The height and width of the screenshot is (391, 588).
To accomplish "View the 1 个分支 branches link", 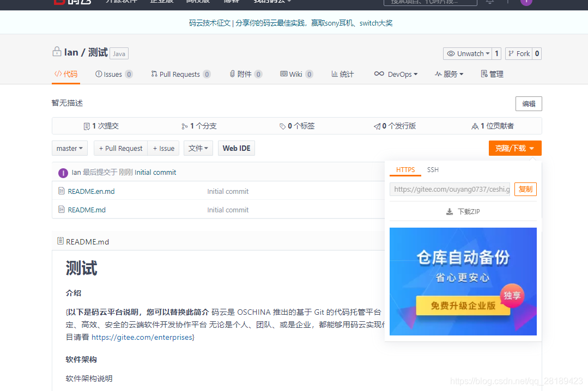I will click(199, 126).
